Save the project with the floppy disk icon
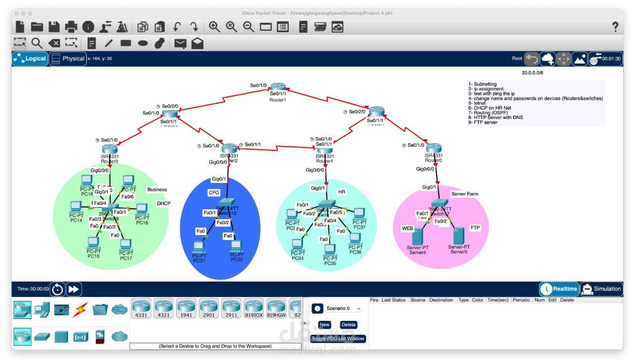 click(x=54, y=27)
